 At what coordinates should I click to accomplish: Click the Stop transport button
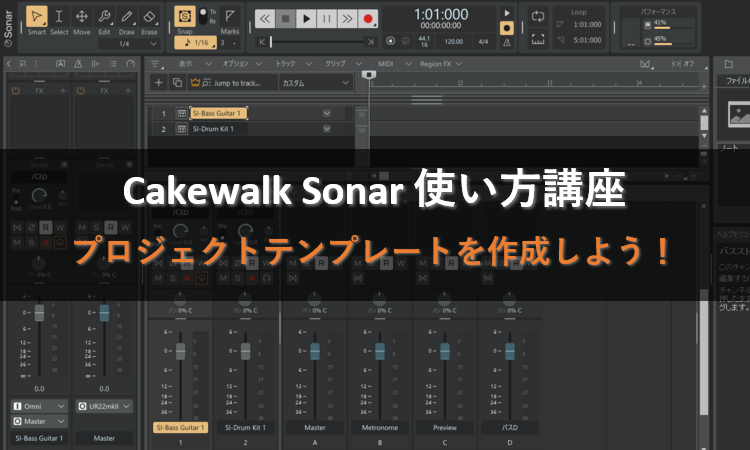coord(285,18)
